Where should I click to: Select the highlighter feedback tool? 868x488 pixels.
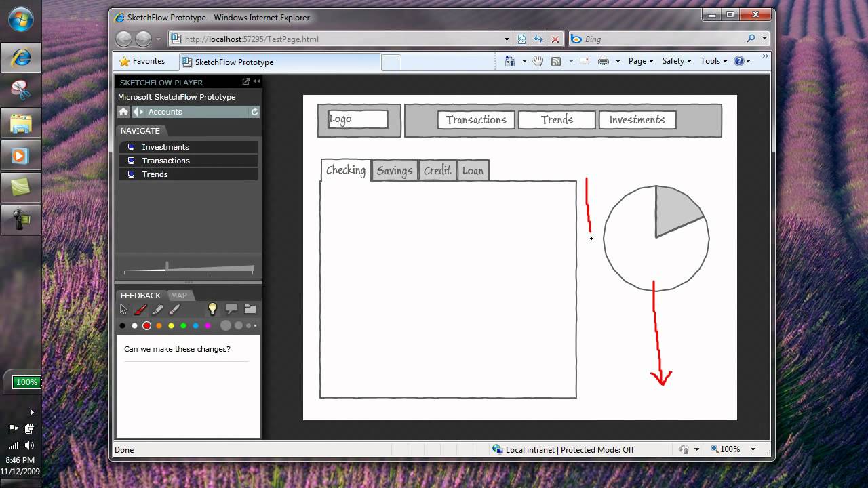[x=157, y=309]
